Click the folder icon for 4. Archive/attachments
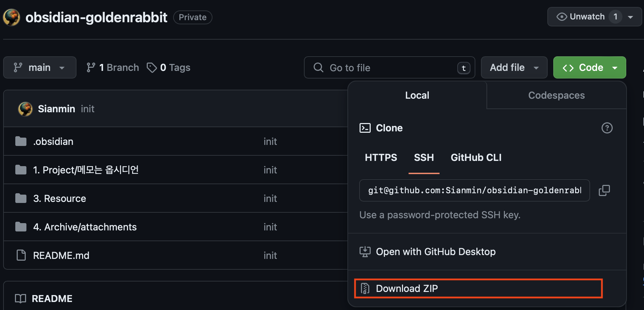The width and height of the screenshot is (644, 310). pos(21,227)
